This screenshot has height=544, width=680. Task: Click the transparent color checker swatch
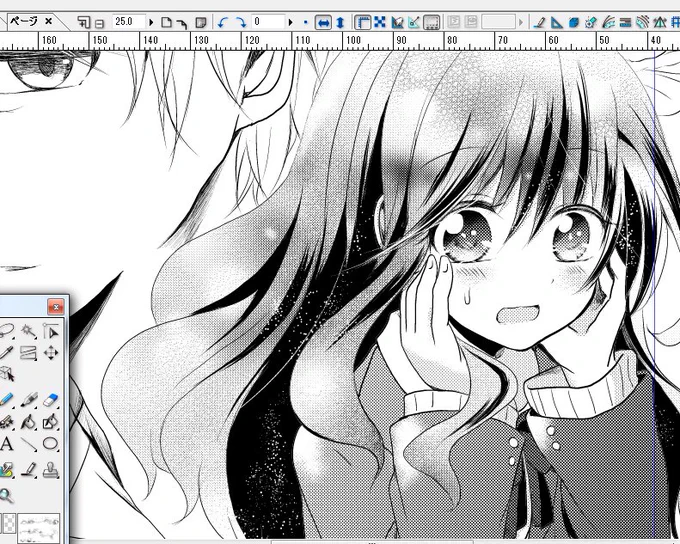coord(9,523)
